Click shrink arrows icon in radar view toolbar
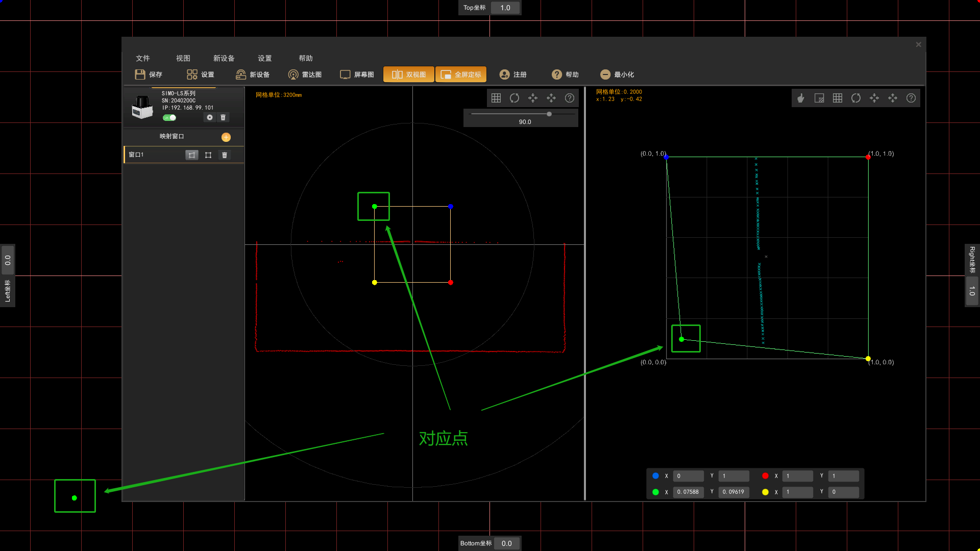Screen dimensions: 980x551 point(533,98)
